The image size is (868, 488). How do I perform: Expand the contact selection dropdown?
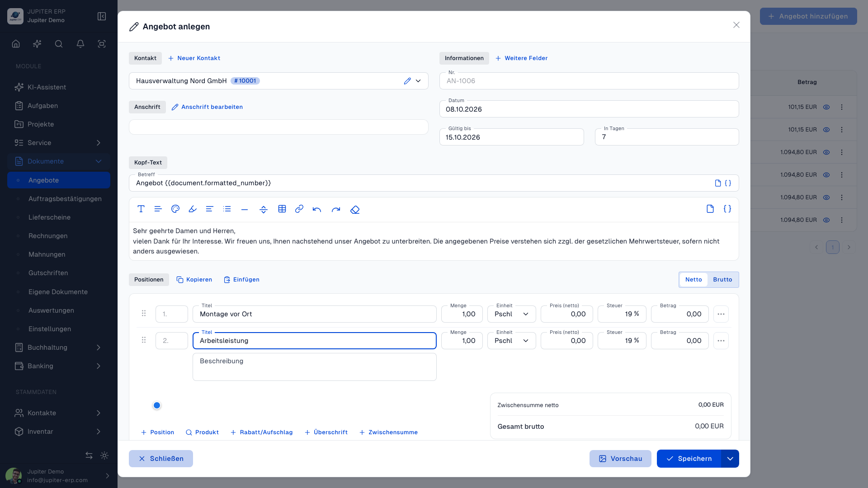tap(418, 81)
